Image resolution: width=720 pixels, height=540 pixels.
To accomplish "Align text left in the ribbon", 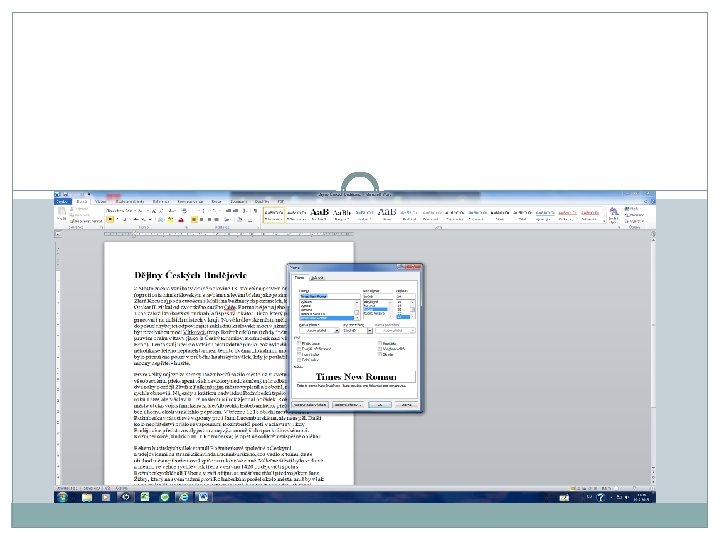I will pos(194,219).
